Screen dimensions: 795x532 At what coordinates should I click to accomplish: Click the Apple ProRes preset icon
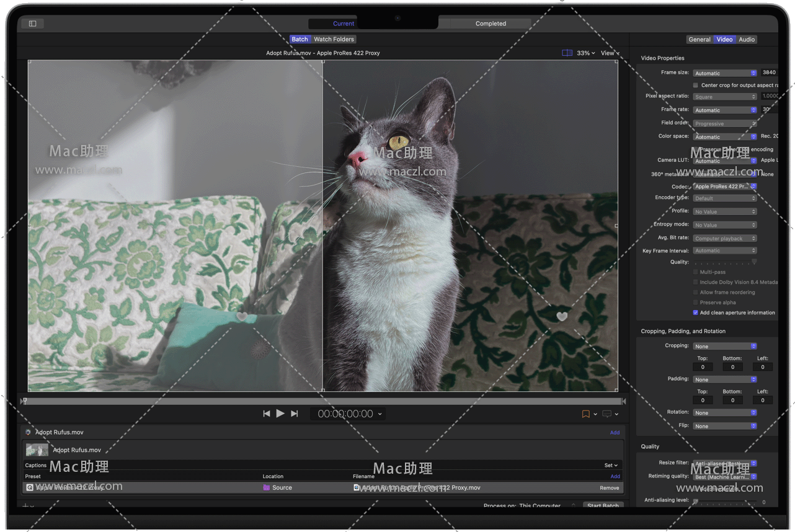tap(30, 488)
